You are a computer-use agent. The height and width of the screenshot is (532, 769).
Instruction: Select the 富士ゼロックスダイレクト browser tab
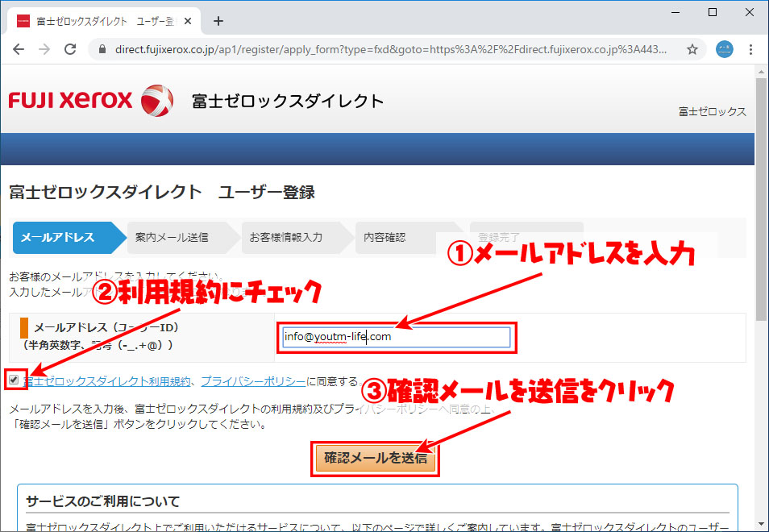click(104, 21)
